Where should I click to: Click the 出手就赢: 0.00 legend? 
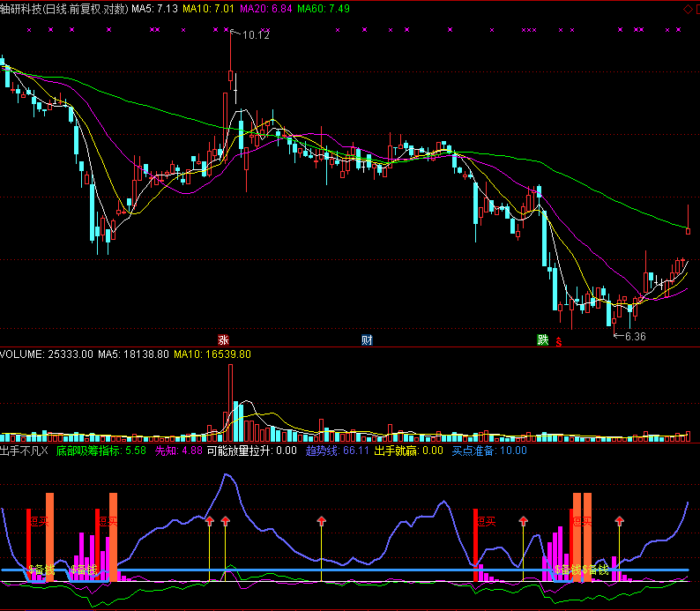[x=408, y=451]
